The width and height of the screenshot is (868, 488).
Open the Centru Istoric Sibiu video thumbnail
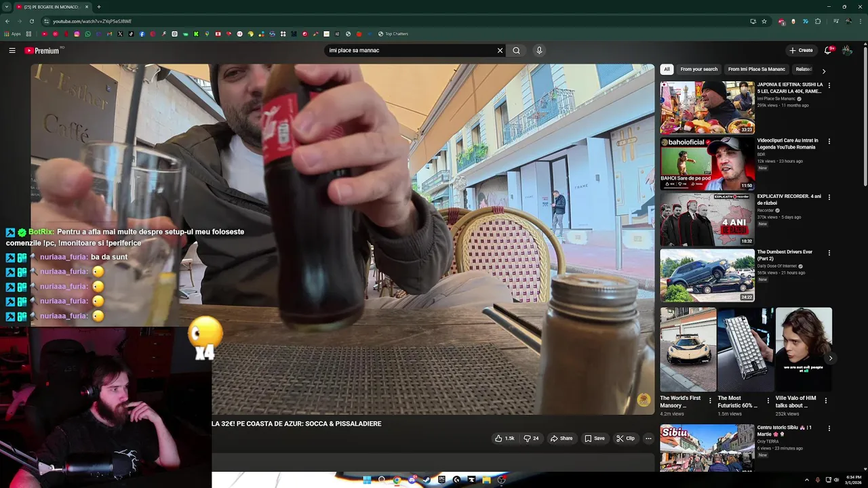(707, 448)
